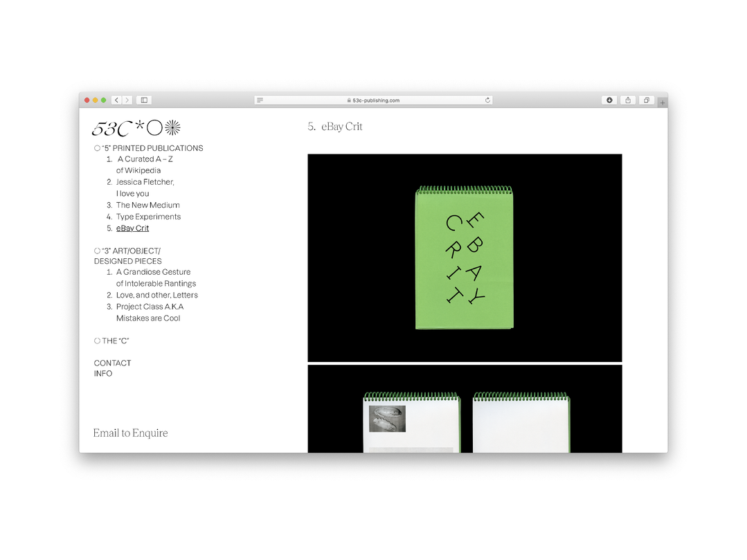Click the starburst symbol in the logo

(x=172, y=127)
